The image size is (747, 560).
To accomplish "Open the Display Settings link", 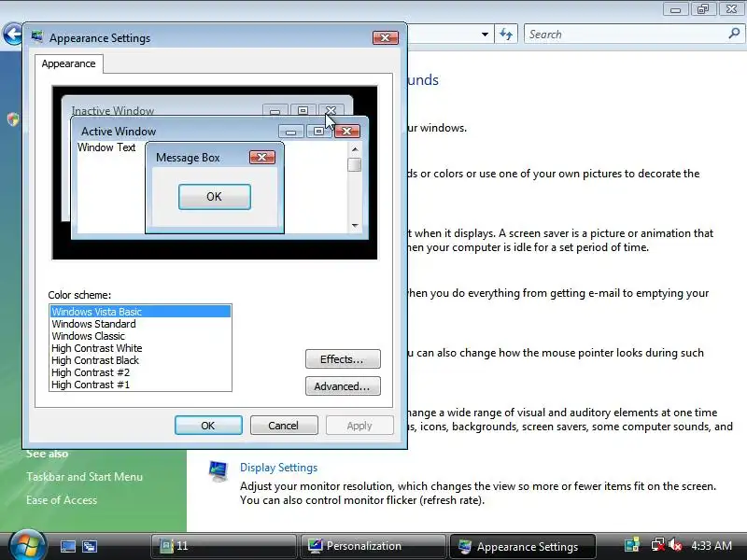I will click(x=278, y=468).
